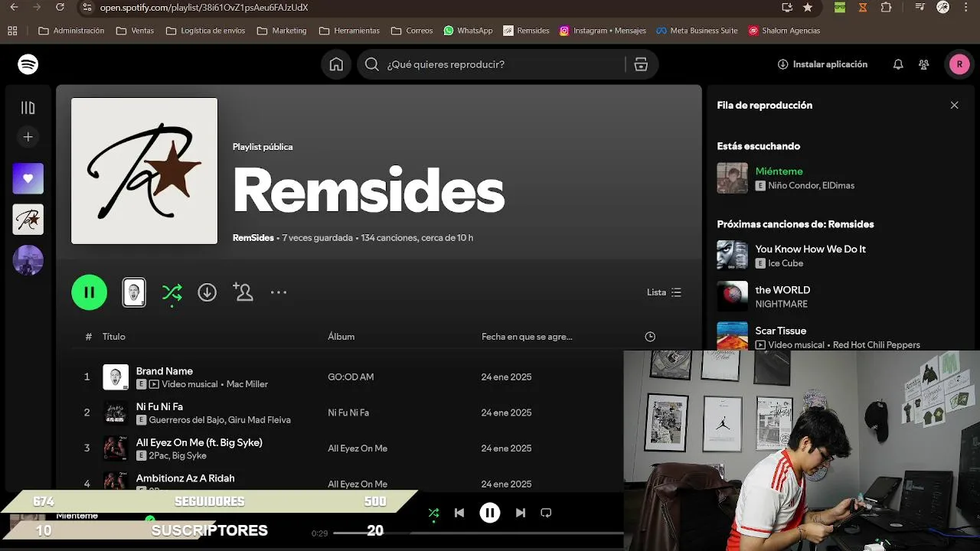Click the Spotify logo
The image size is (980, 551).
(x=28, y=64)
